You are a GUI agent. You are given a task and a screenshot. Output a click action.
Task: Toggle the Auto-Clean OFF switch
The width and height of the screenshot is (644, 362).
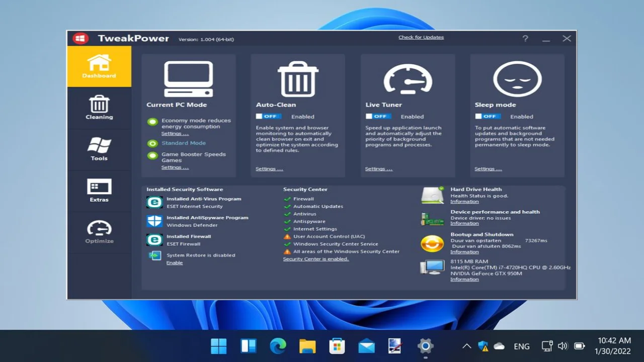269,116
